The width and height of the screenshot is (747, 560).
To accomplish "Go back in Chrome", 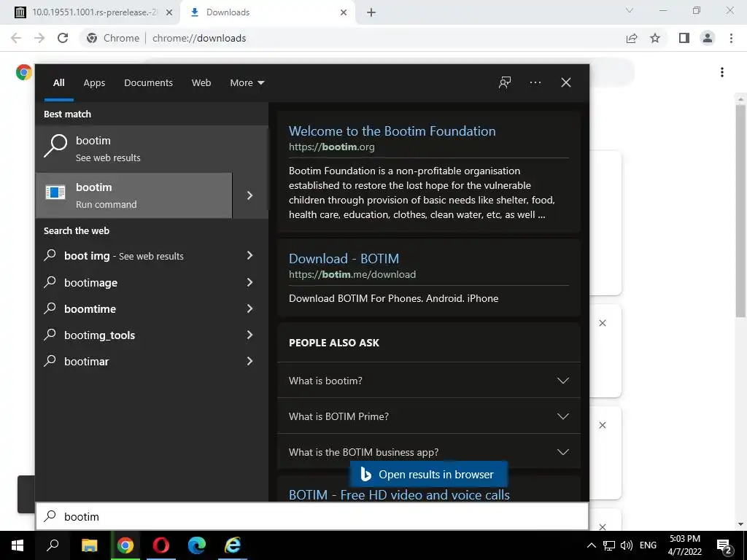I will [16, 38].
